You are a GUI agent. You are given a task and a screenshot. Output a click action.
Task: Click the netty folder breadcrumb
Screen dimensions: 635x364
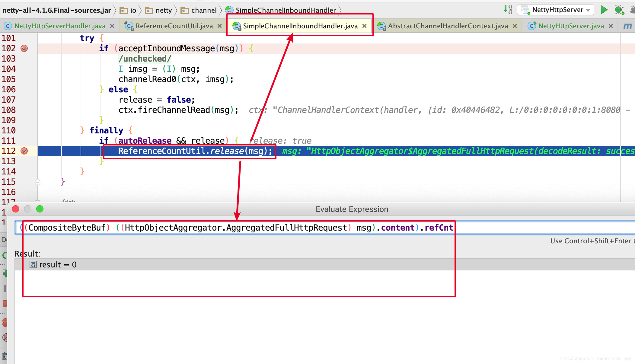[158, 10]
